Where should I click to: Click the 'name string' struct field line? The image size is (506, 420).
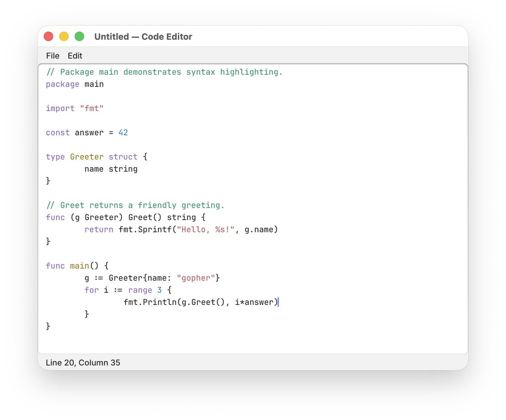click(x=111, y=169)
